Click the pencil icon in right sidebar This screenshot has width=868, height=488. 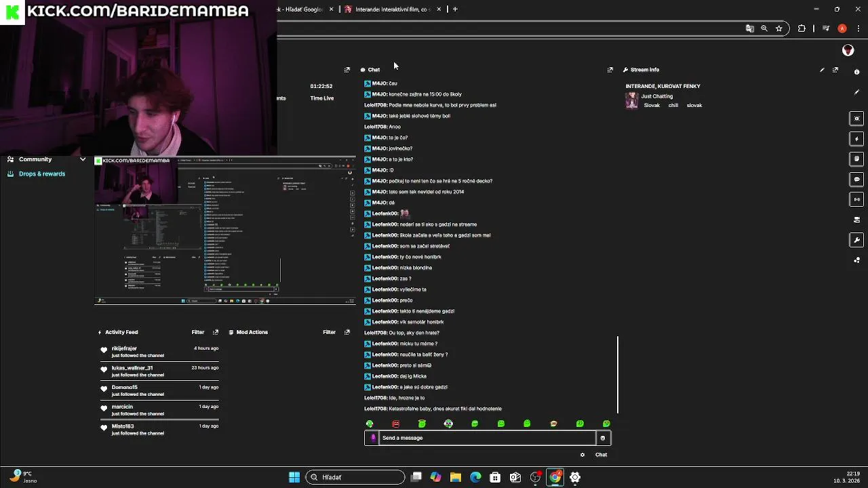[x=857, y=92]
